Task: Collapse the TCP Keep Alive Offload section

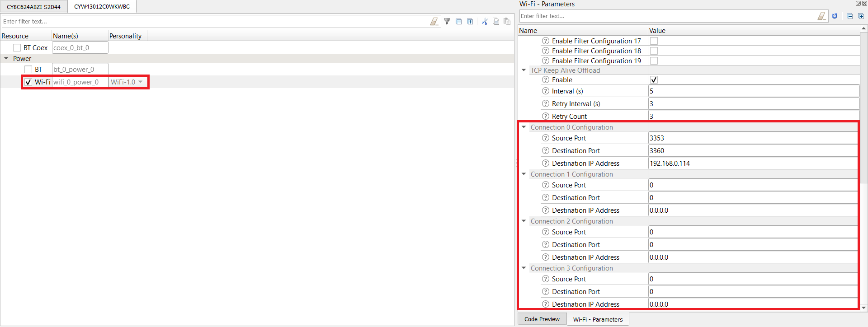Action: [524, 70]
